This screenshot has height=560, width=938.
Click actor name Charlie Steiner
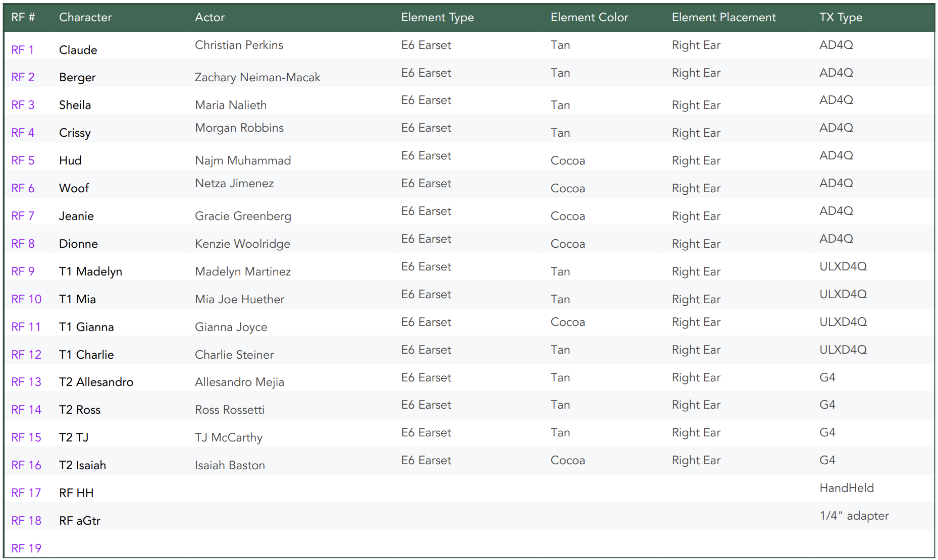[234, 355]
